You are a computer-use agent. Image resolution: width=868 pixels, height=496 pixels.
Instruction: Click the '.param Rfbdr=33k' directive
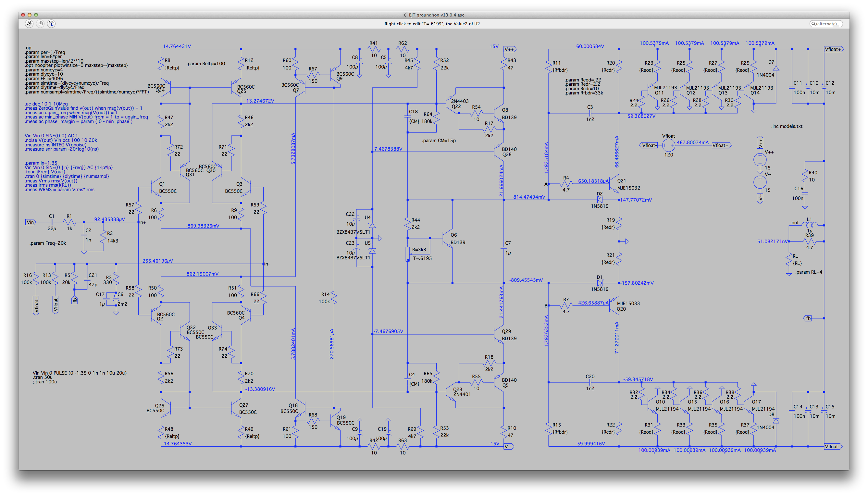[x=584, y=93]
